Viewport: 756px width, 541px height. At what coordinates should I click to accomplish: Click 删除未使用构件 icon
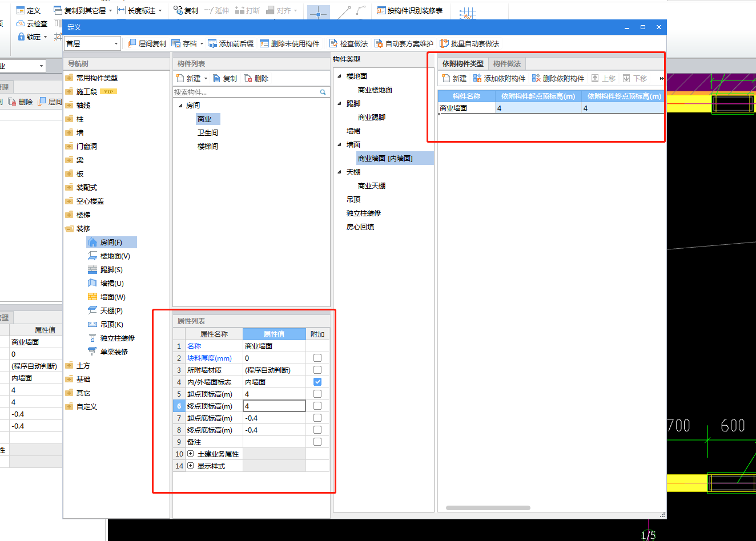(x=264, y=43)
